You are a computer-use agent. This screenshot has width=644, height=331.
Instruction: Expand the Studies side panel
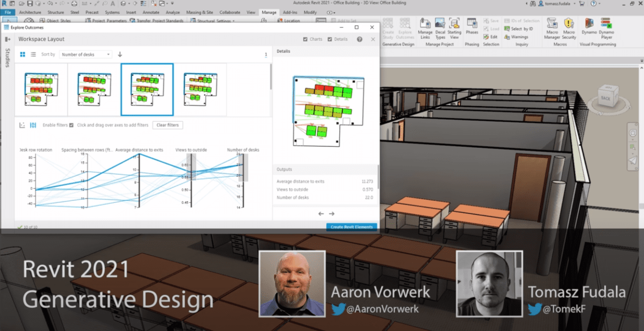[x=7, y=39]
